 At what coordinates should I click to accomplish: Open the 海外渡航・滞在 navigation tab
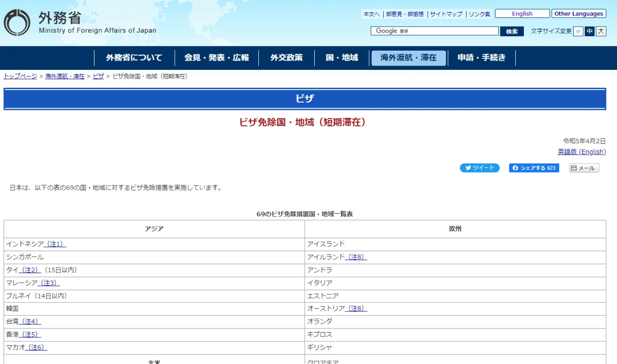pos(409,58)
